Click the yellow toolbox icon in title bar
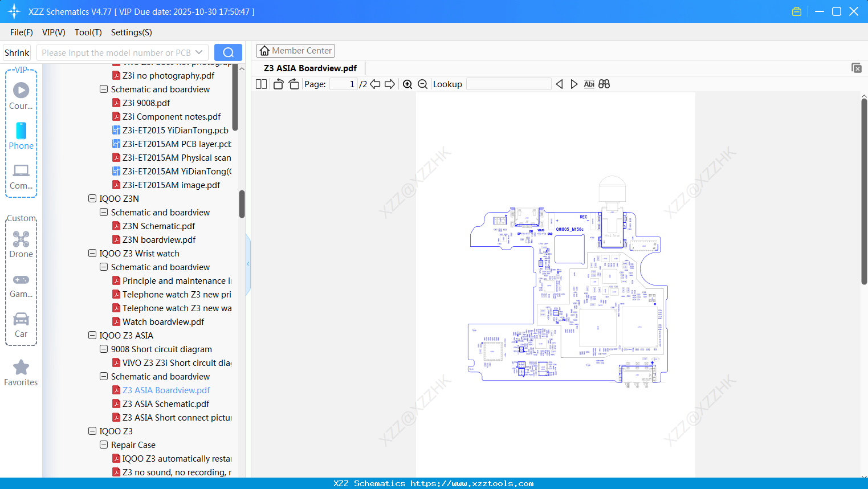Image resolution: width=868 pixels, height=489 pixels. [x=797, y=11]
